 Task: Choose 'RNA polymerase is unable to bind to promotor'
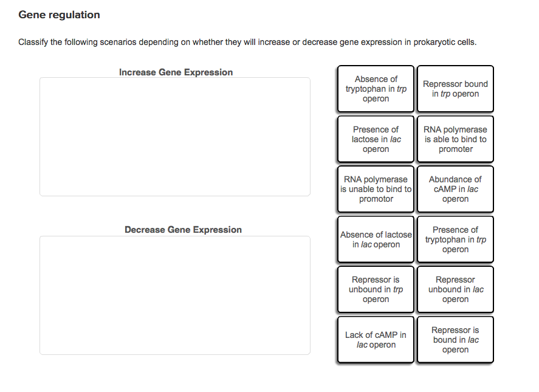(375, 189)
